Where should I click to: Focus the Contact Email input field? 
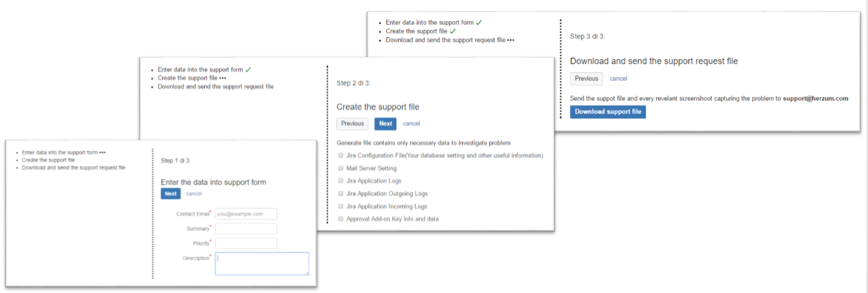pyautogui.click(x=246, y=214)
